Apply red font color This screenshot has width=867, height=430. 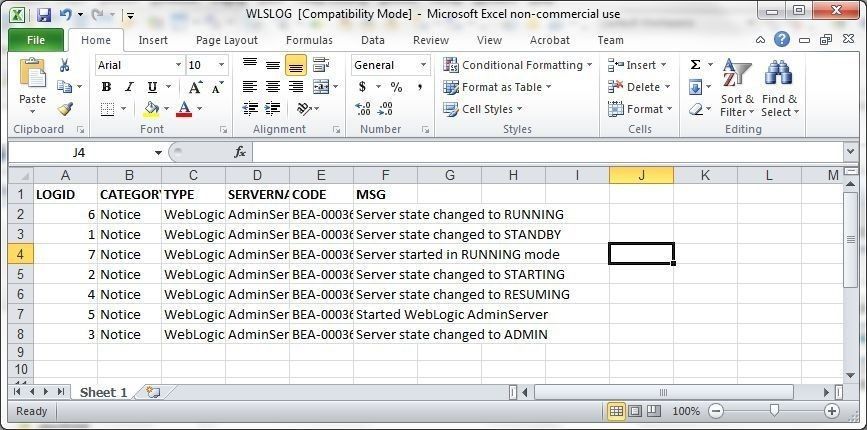coord(184,109)
